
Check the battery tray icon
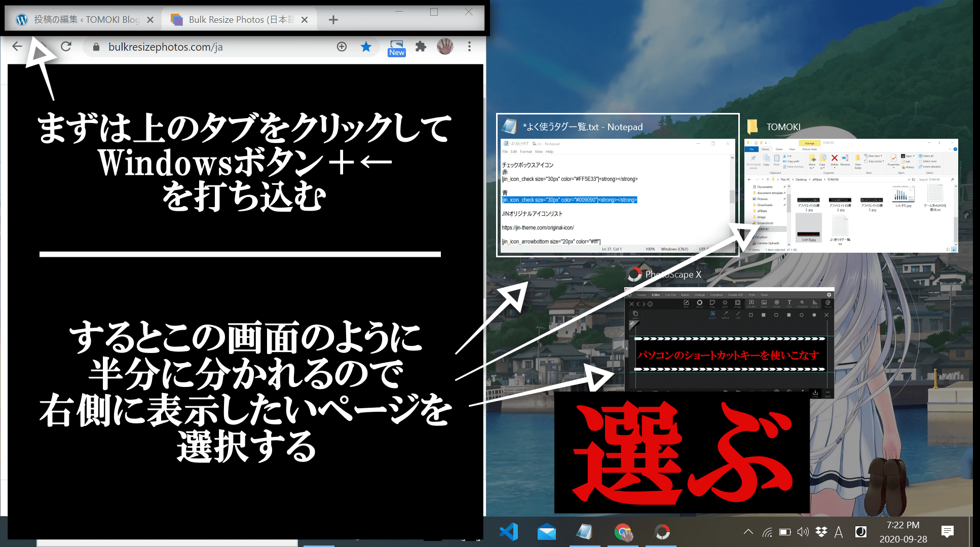(x=785, y=532)
